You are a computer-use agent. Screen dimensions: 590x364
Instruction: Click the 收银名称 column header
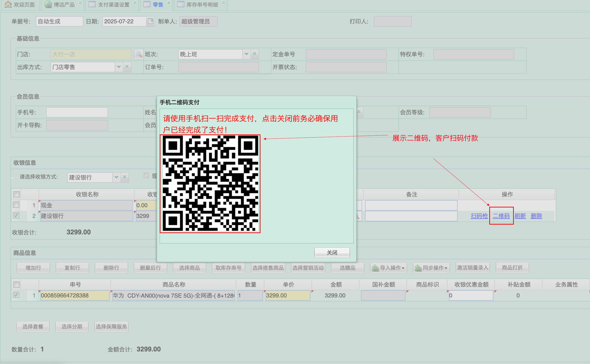(x=87, y=194)
